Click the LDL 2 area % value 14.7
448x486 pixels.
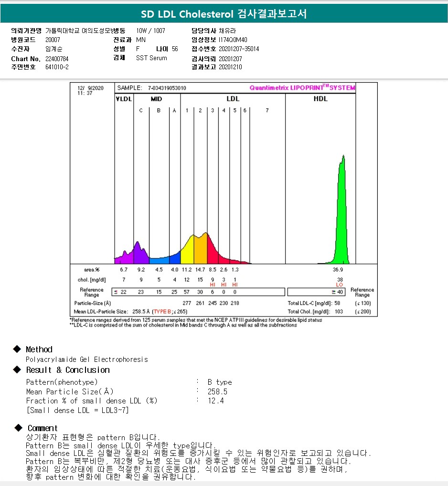click(x=200, y=270)
